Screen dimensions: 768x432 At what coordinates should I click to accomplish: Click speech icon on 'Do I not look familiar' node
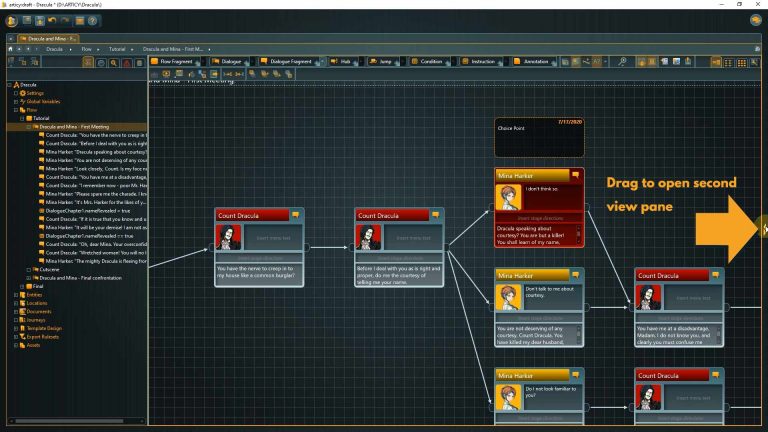[576, 375]
